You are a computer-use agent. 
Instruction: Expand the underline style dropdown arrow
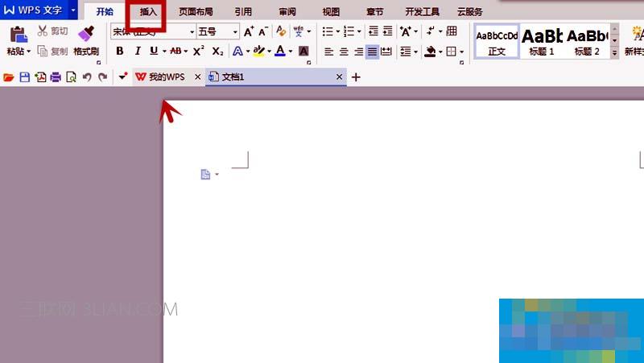tap(164, 52)
